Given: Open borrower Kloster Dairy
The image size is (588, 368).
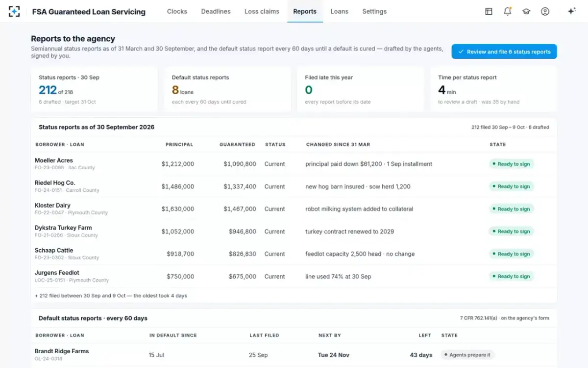Looking at the screenshot, I should point(52,206).
